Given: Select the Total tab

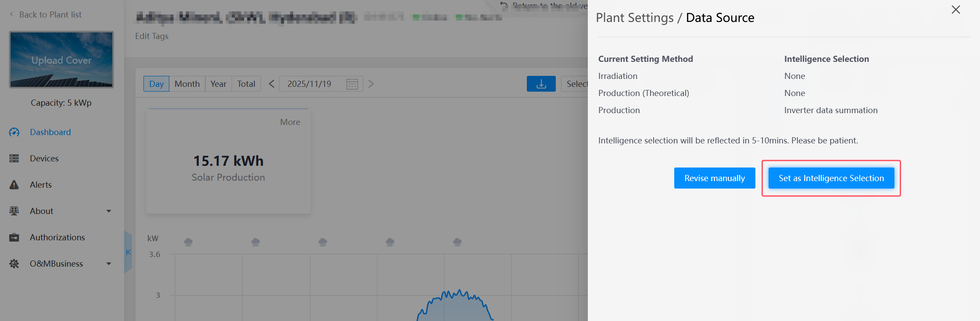Looking at the screenshot, I should pos(246,84).
